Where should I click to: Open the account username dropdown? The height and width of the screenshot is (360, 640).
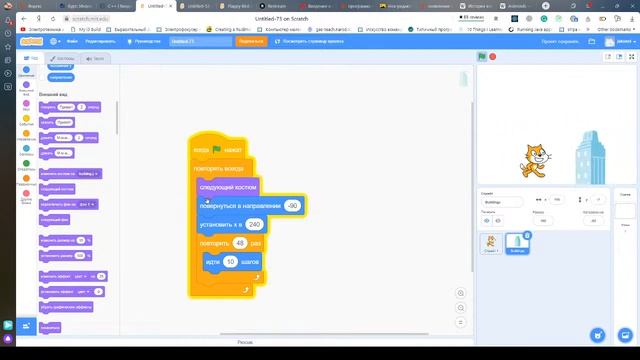(621, 41)
